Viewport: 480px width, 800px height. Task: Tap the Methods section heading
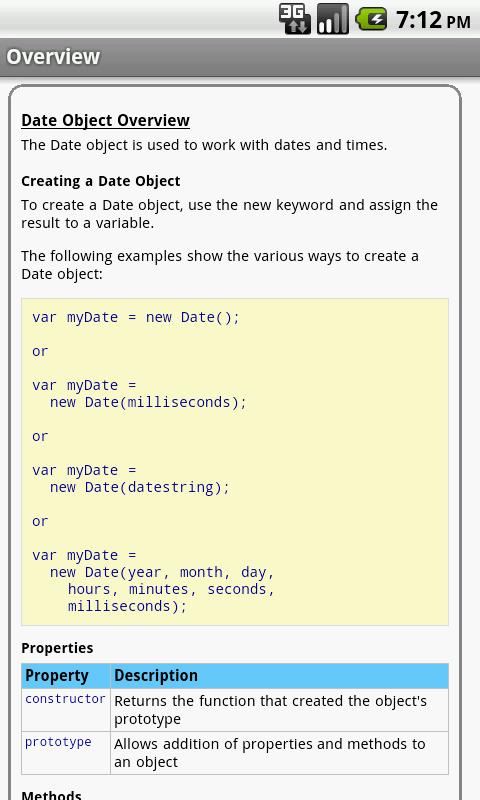[52, 794]
